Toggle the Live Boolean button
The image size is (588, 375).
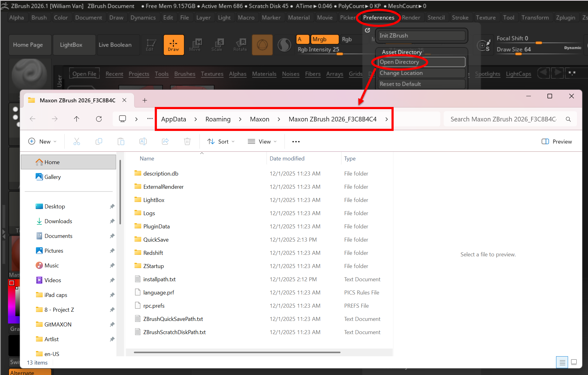click(x=115, y=45)
